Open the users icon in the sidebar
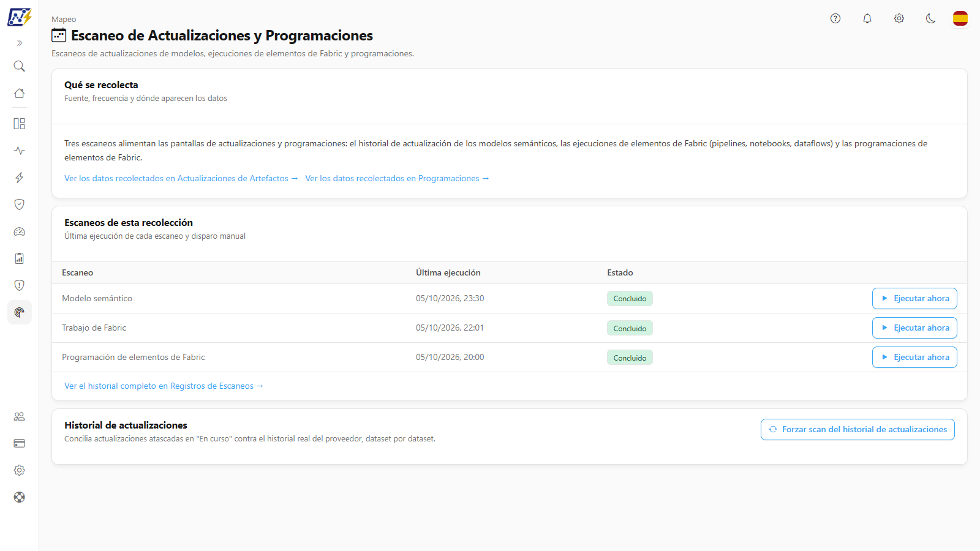The image size is (980, 551). (x=20, y=416)
